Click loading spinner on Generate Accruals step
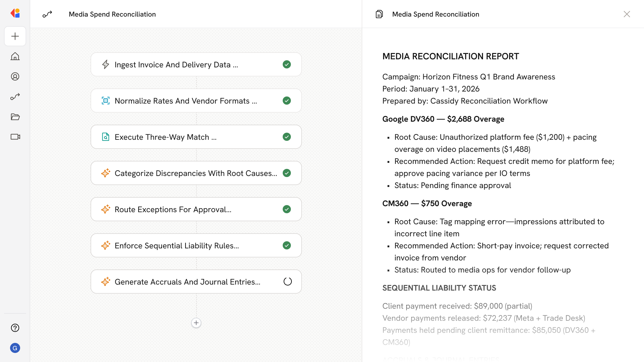 coord(287,282)
